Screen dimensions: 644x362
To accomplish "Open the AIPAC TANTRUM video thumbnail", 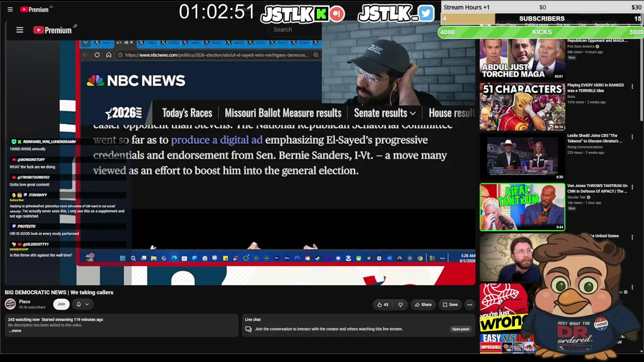I will pyautogui.click(x=522, y=207).
